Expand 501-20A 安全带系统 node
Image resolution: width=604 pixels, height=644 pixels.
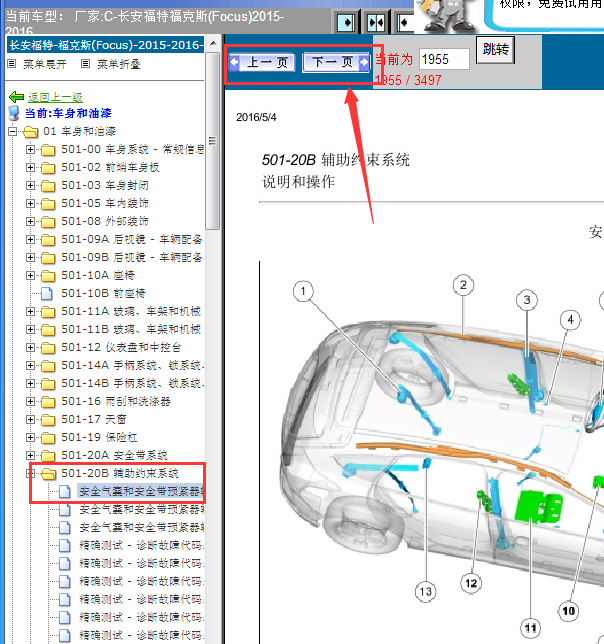30,455
